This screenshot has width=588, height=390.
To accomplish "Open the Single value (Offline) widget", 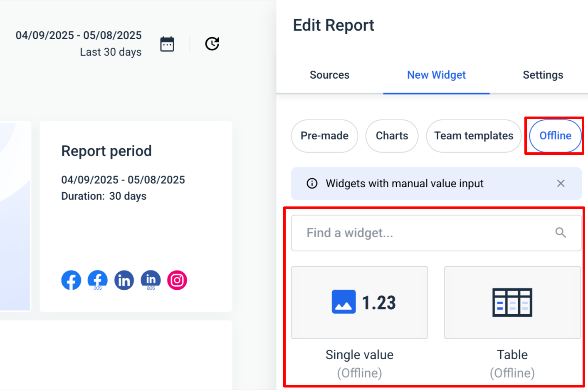I will [359, 303].
